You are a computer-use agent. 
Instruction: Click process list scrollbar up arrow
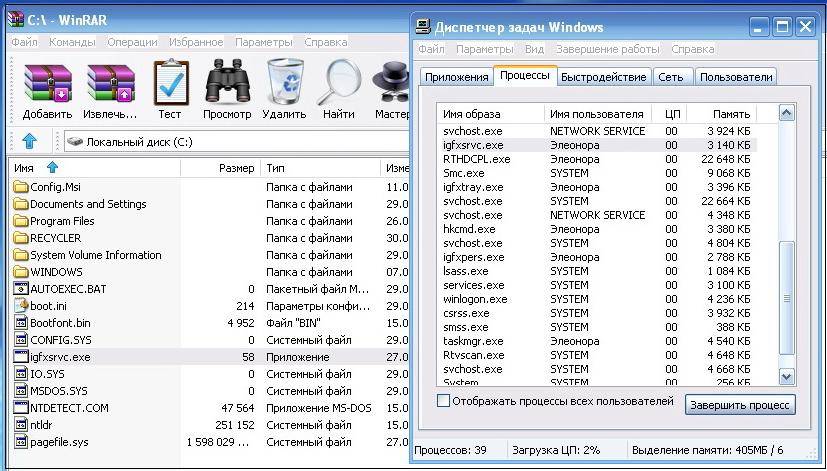click(x=786, y=113)
